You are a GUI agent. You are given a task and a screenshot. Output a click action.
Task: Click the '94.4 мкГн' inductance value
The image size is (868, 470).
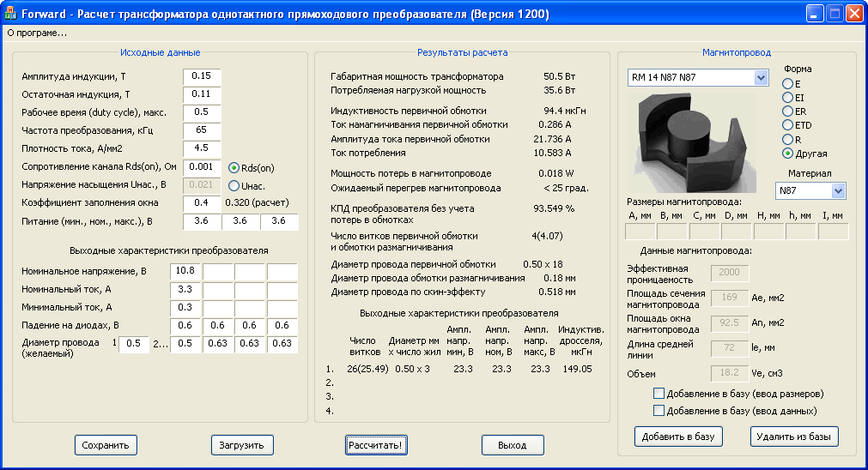565,111
